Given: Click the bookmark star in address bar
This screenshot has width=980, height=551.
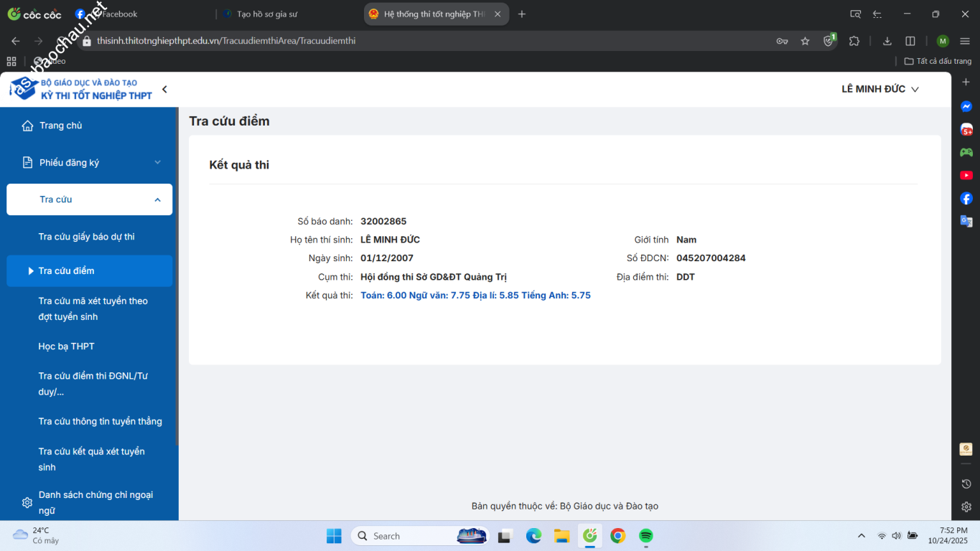Looking at the screenshot, I should (806, 41).
